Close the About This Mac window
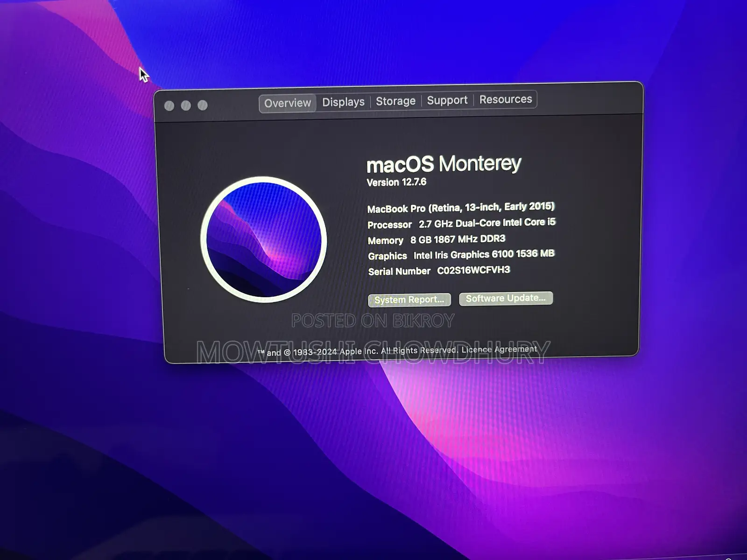The height and width of the screenshot is (560, 747). [169, 106]
